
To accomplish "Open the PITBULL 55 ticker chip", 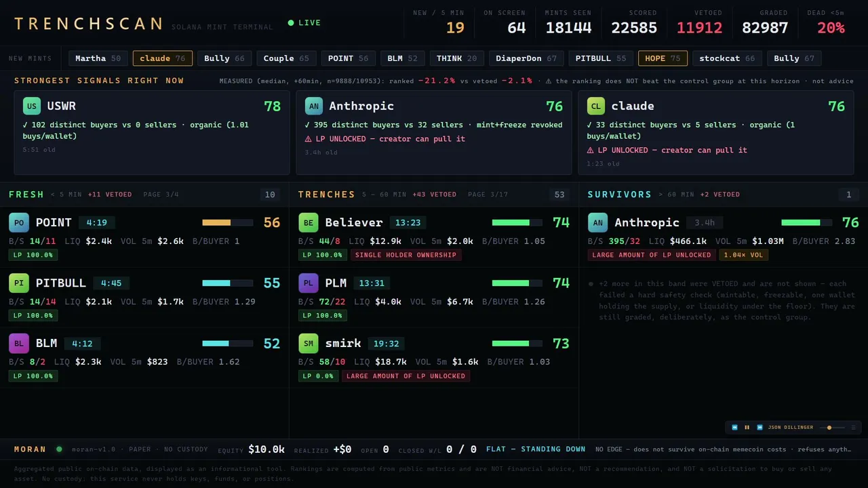I will [601, 58].
